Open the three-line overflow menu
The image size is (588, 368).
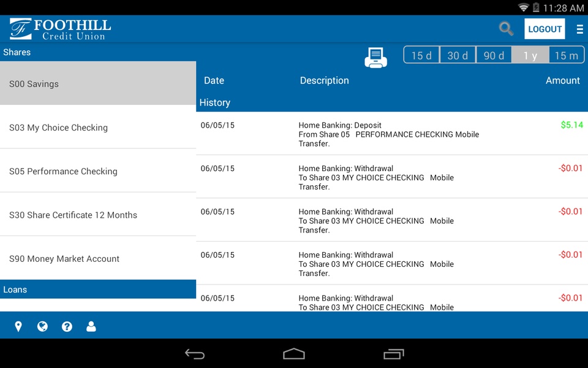click(579, 29)
